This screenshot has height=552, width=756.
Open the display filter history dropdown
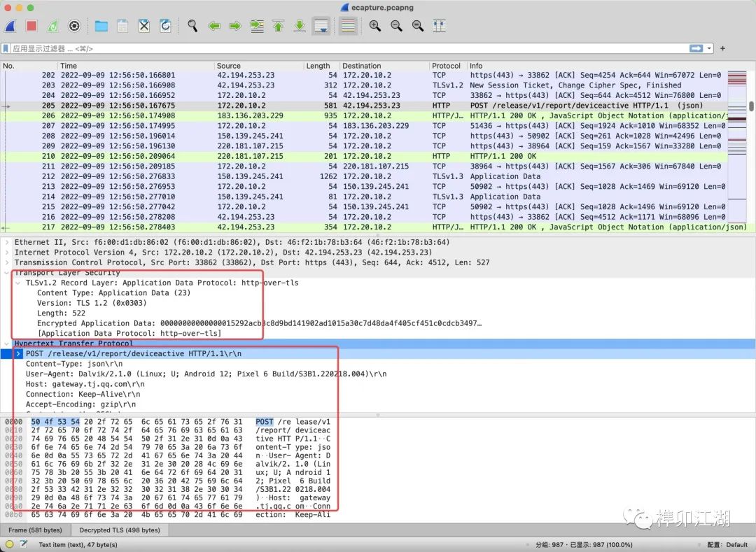(710, 49)
